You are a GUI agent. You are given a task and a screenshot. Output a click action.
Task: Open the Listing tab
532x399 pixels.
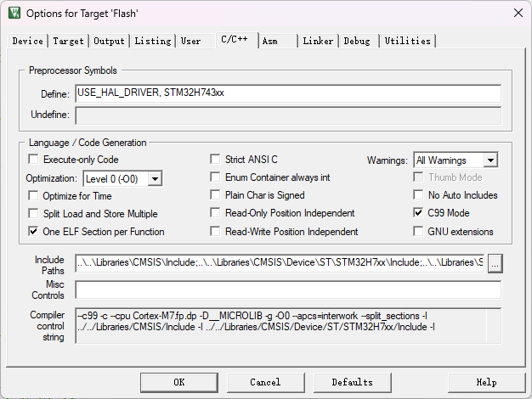pos(153,41)
